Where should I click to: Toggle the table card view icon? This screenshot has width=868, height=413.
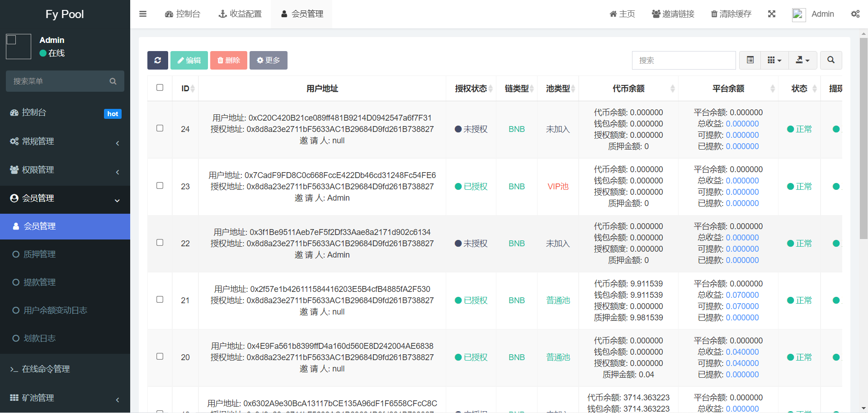[750, 60]
